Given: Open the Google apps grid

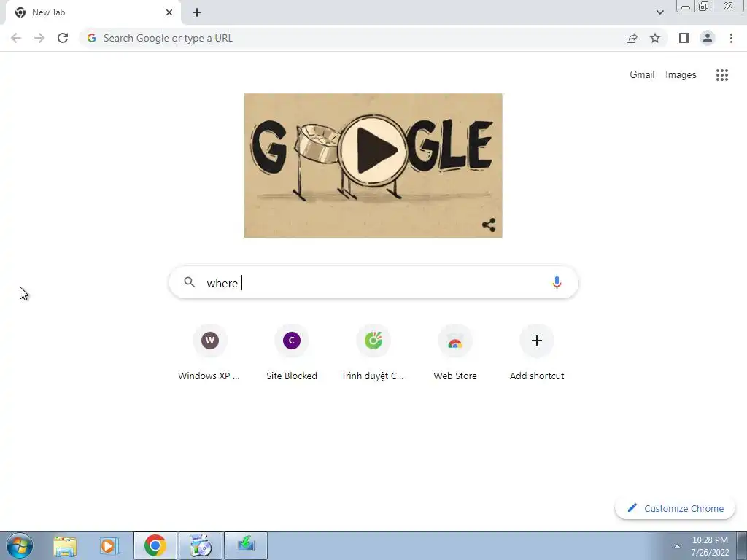Looking at the screenshot, I should (x=721, y=75).
